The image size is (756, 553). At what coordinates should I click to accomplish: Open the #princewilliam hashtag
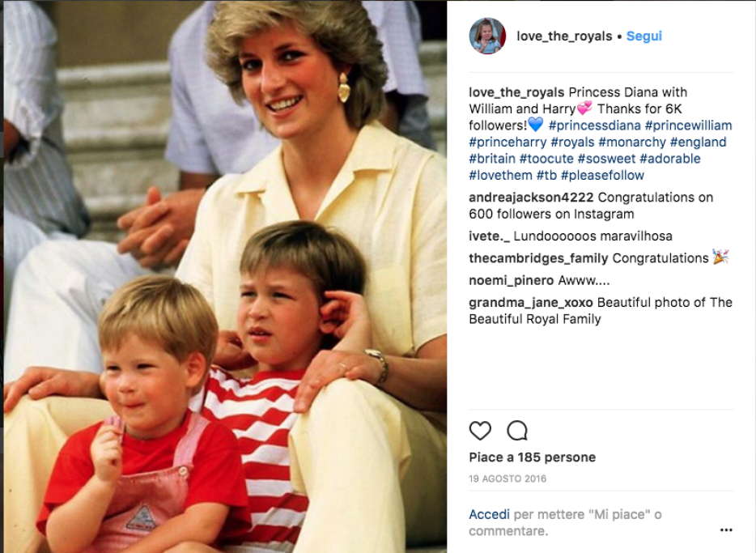click(689, 125)
